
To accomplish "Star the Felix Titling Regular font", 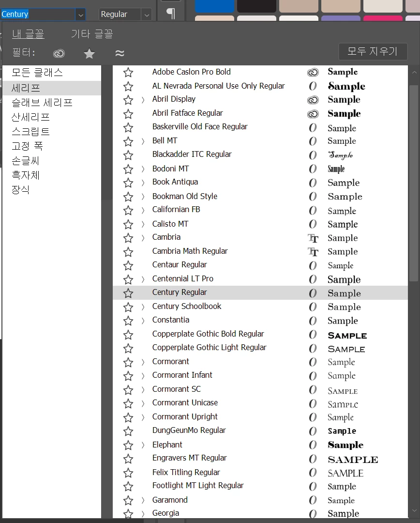I will pos(128,473).
